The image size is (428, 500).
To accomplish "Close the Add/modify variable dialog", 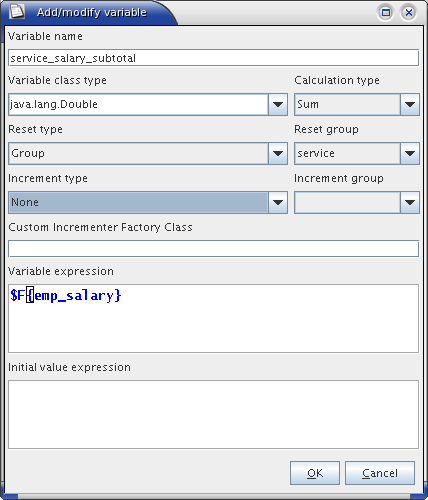I will (x=409, y=13).
